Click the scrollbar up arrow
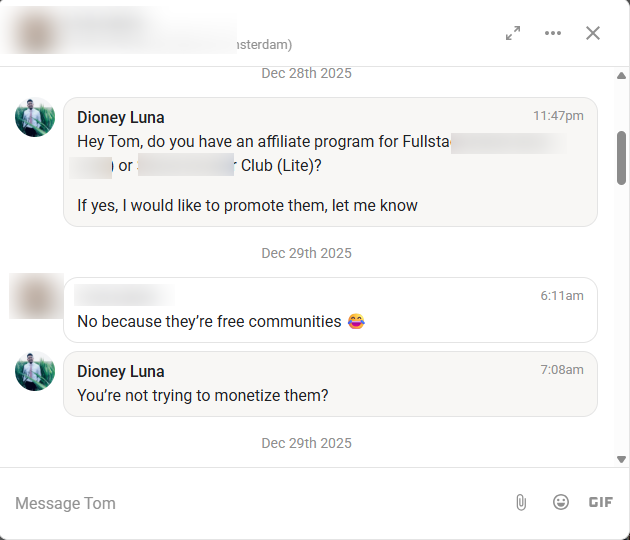 [x=621, y=76]
